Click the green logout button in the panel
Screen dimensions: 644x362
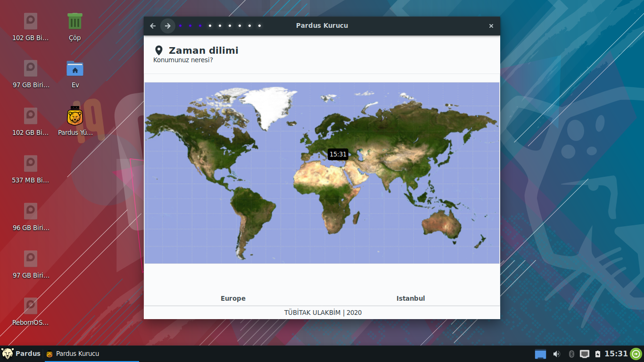pyautogui.click(x=636, y=354)
